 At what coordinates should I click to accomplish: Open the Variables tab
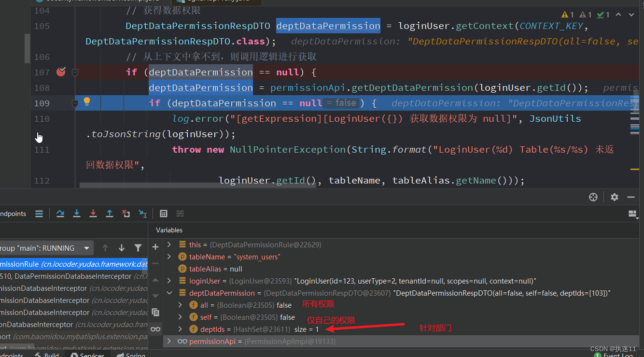169,230
